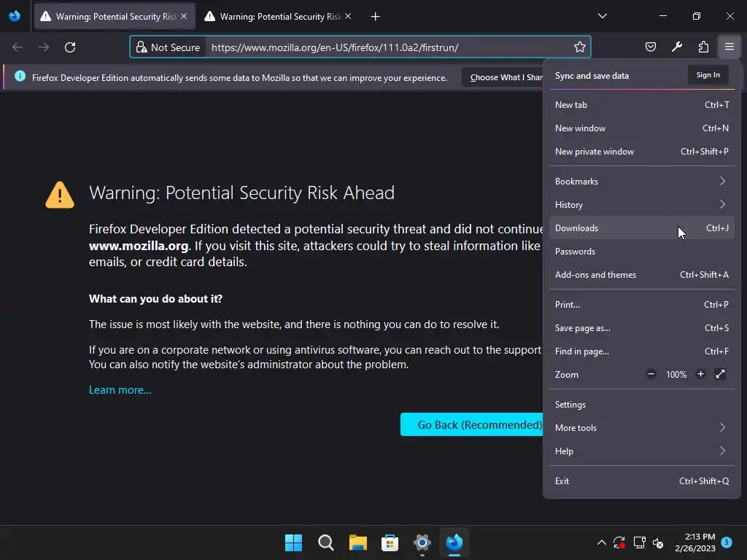The width and height of the screenshot is (747, 560).
Task: Open a new tab with plus button
Action: [376, 17]
